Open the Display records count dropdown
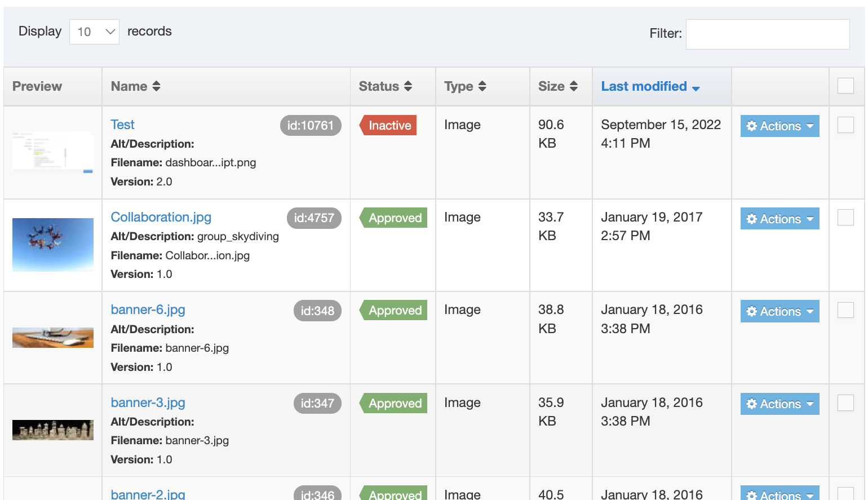868x500 pixels. 94,32
